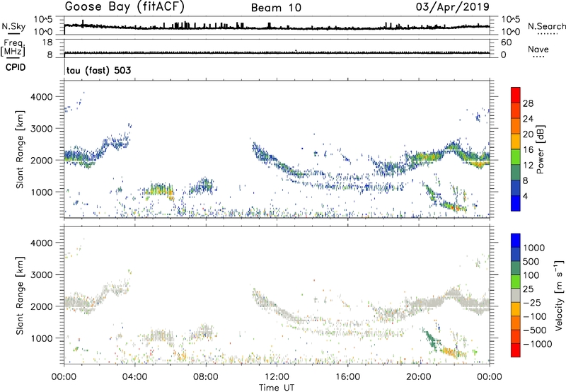Click the 'CPID' row label
This screenshot has height=392, width=566.
tap(16, 67)
